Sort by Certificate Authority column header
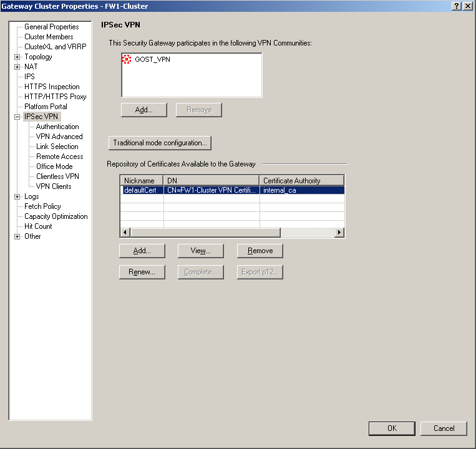The width and height of the screenshot is (476, 449). tap(302, 181)
